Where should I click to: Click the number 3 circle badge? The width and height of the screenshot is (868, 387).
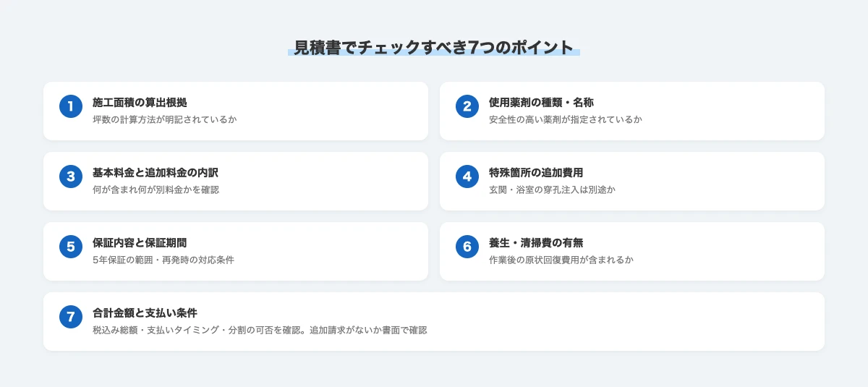(71, 177)
